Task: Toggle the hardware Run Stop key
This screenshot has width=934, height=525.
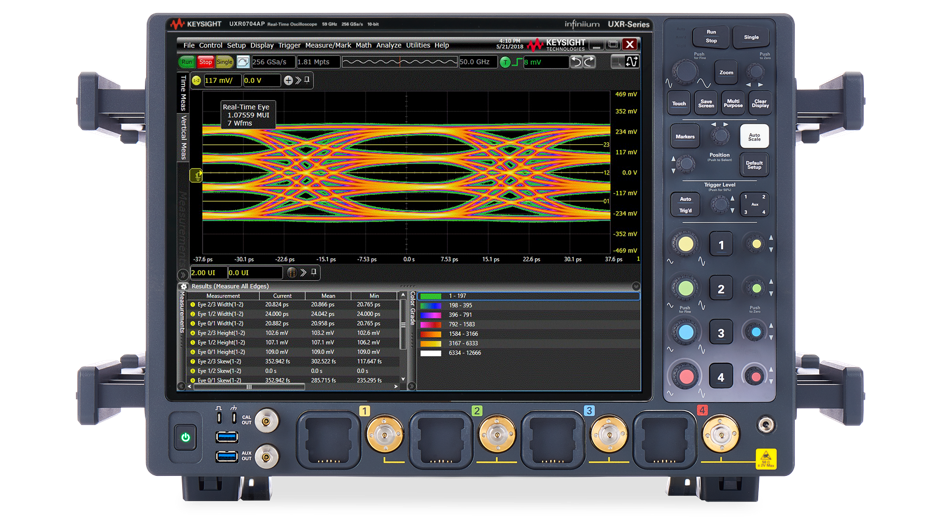Action: tap(711, 37)
